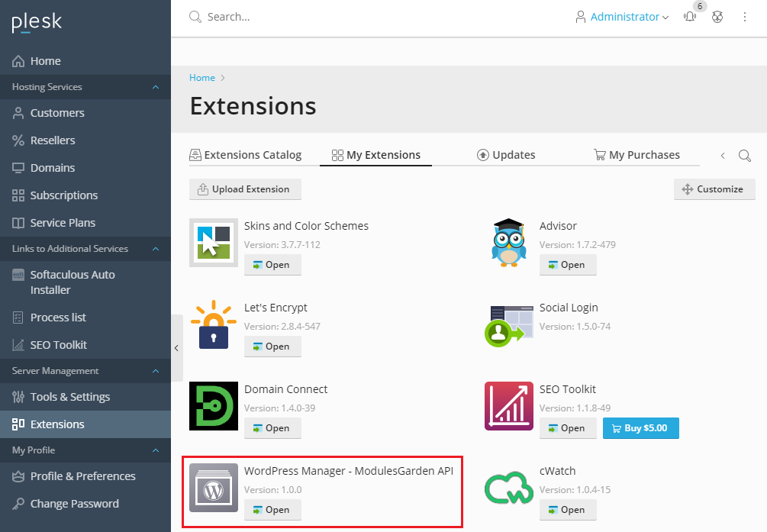767x532 pixels.
Task: Click the WordPress Manager extension icon
Action: click(x=214, y=488)
